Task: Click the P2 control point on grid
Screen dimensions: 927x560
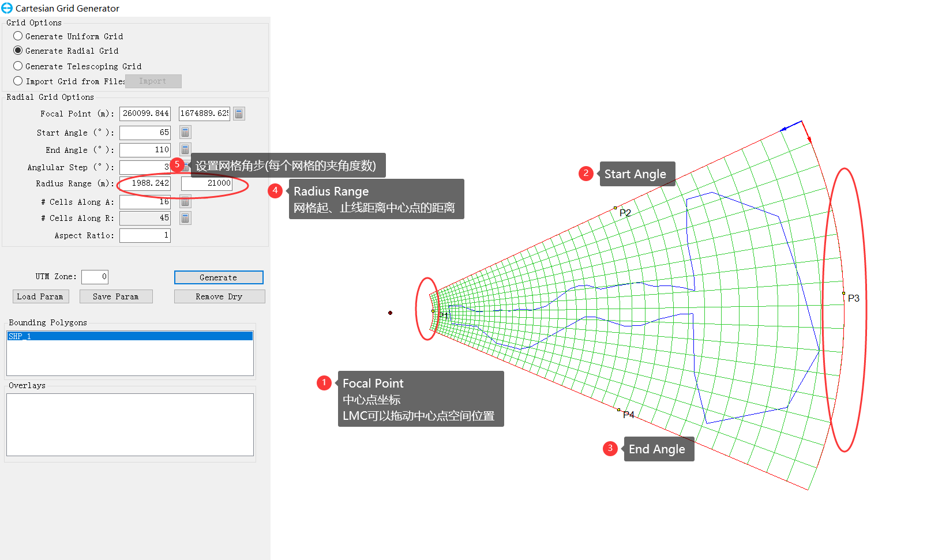Action: click(615, 208)
